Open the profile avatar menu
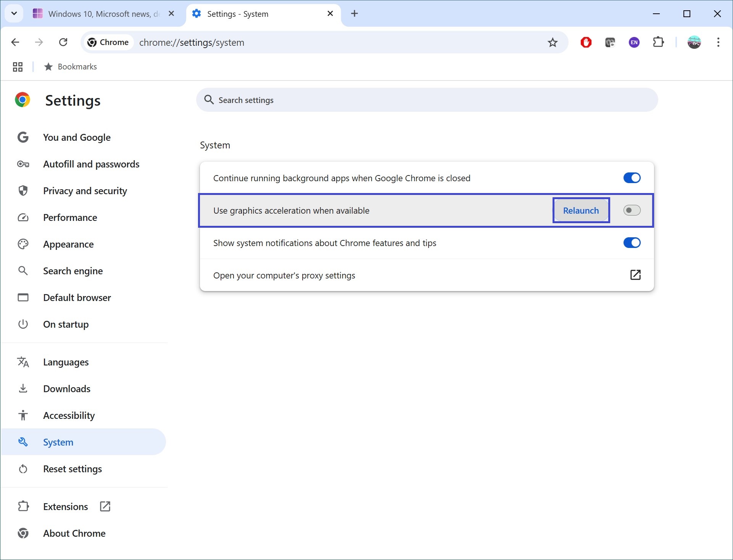733x560 pixels. 694,42
